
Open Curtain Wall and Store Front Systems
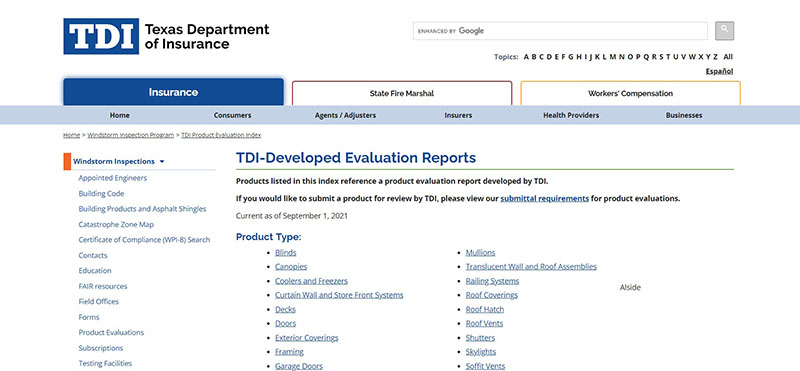[x=339, y=295]
